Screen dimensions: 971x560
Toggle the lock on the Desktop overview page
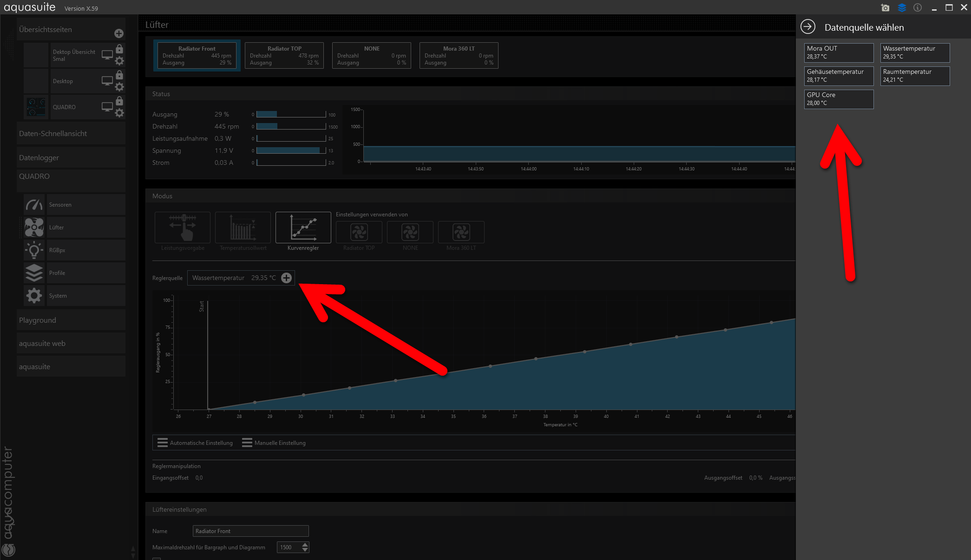tap(119, 75)
